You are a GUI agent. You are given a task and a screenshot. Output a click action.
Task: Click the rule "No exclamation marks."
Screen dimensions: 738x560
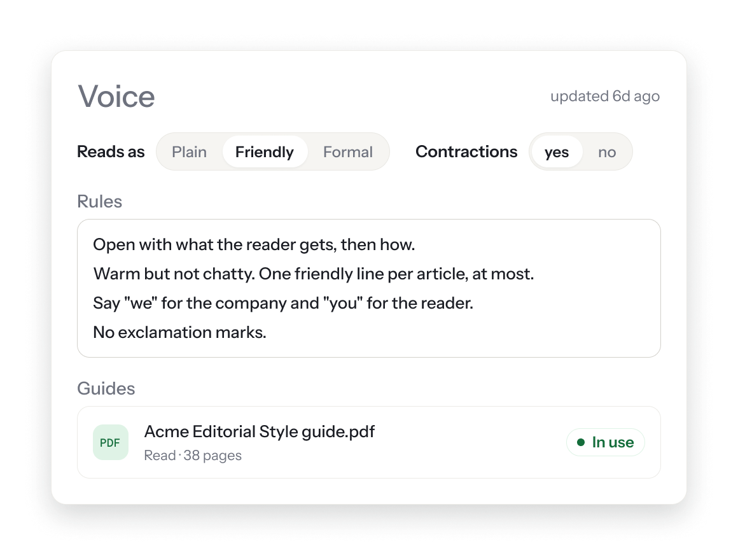pos(180,332)
